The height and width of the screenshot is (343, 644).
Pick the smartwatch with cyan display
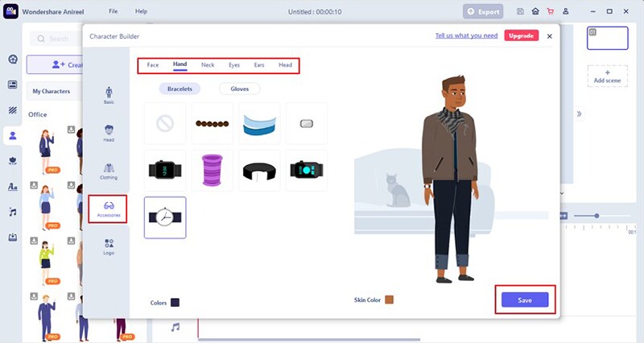pyautogui.click(x=307, y=170)
